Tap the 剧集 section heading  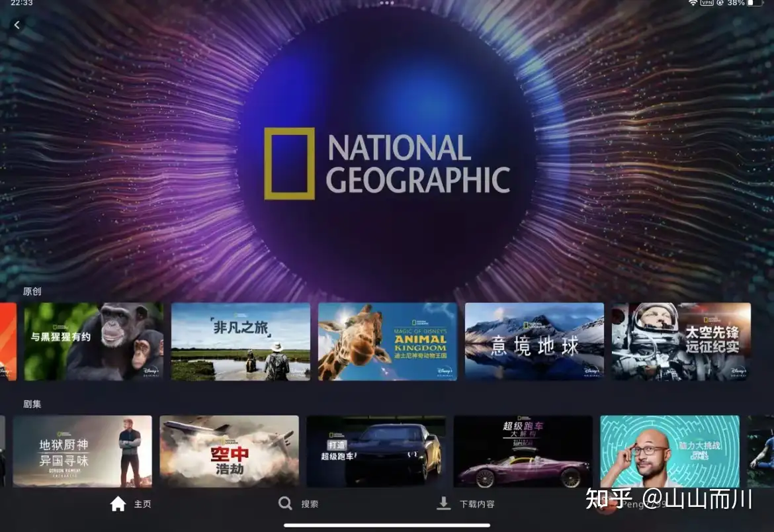[x=32, y=404]
